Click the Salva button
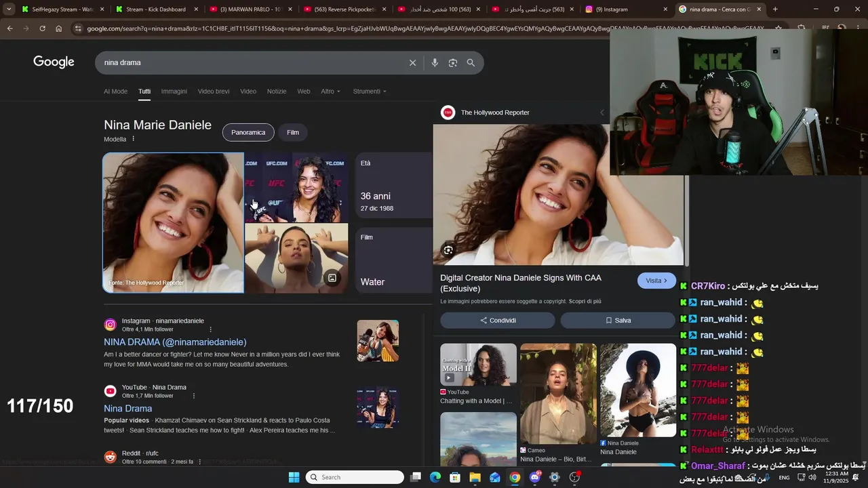 618,321
